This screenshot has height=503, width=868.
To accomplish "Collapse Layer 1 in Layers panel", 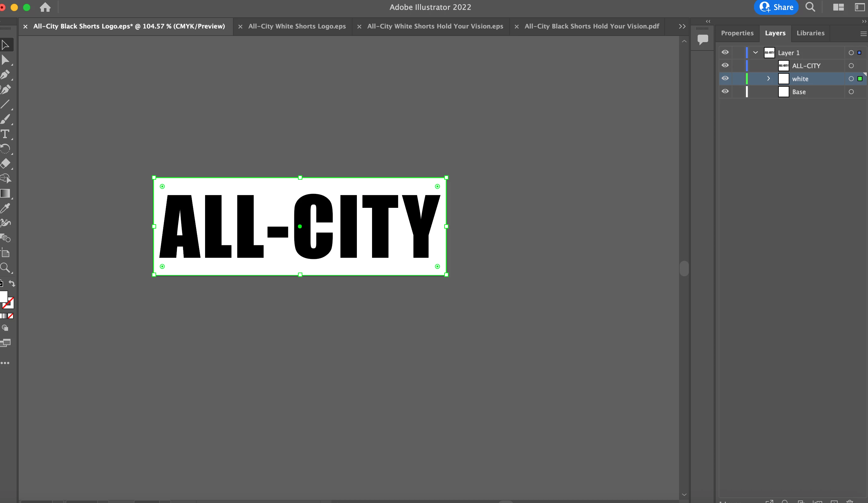I will (755, 53).
